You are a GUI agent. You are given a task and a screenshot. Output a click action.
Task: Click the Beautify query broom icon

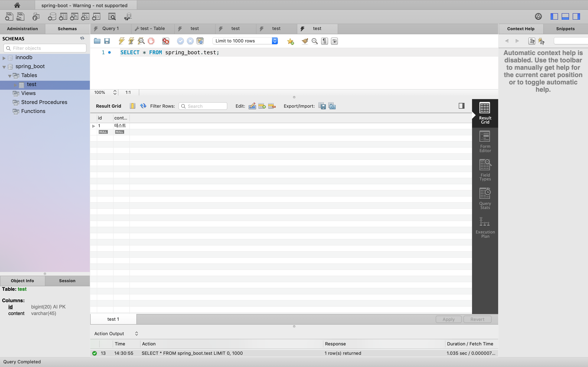[305, 41]
